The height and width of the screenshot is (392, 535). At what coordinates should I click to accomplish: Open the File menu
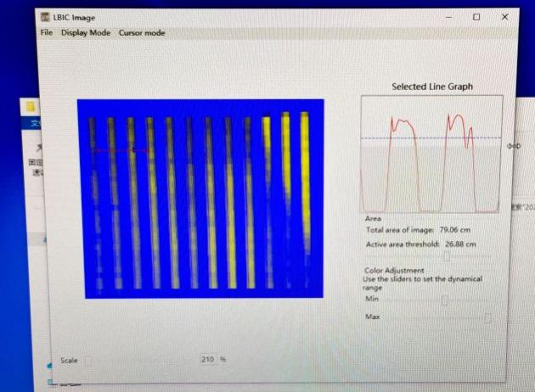click(46, 33)
